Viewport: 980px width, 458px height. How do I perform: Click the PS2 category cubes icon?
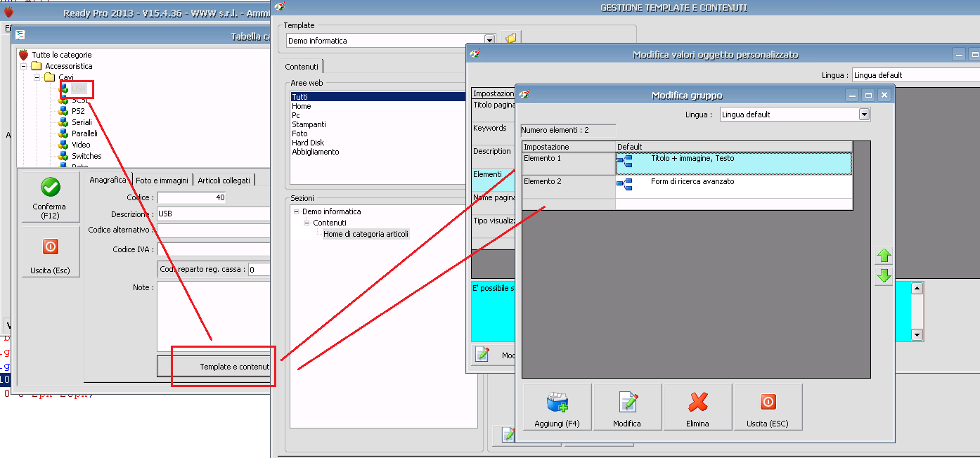tap(63, 111)
